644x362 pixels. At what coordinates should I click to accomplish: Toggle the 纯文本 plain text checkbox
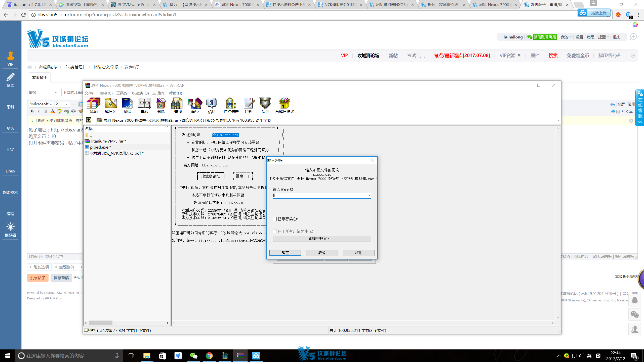click(x=618, y=112)
